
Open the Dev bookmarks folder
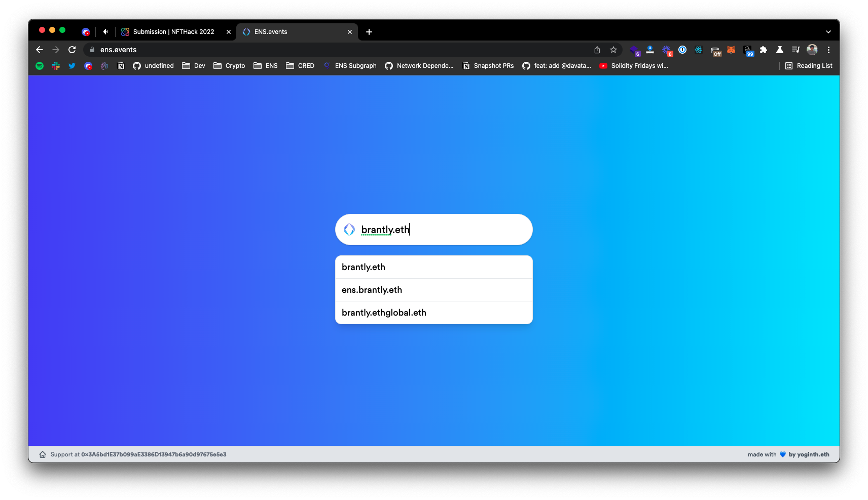[194, 66]
